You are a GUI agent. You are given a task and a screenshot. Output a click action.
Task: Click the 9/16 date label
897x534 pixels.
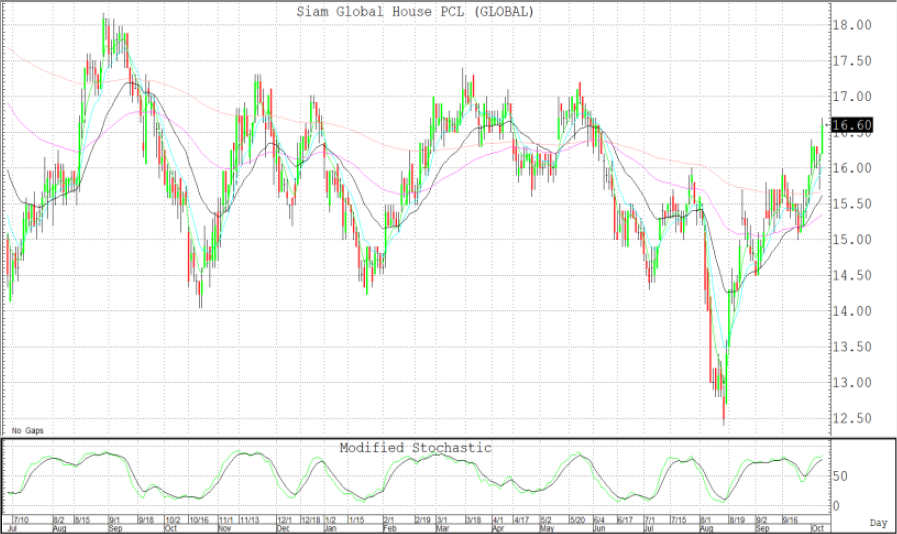click(790, 520)
